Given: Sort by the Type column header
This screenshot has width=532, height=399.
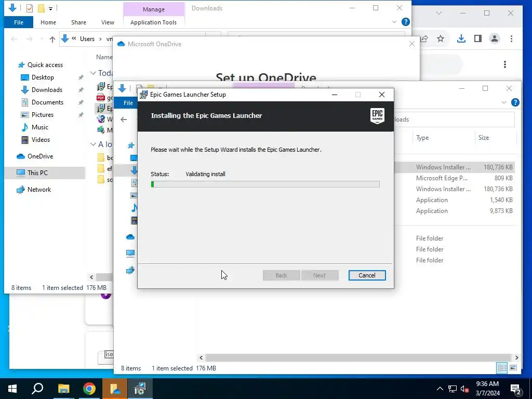Looking at the screenshot, I should [x=422, y=137].
